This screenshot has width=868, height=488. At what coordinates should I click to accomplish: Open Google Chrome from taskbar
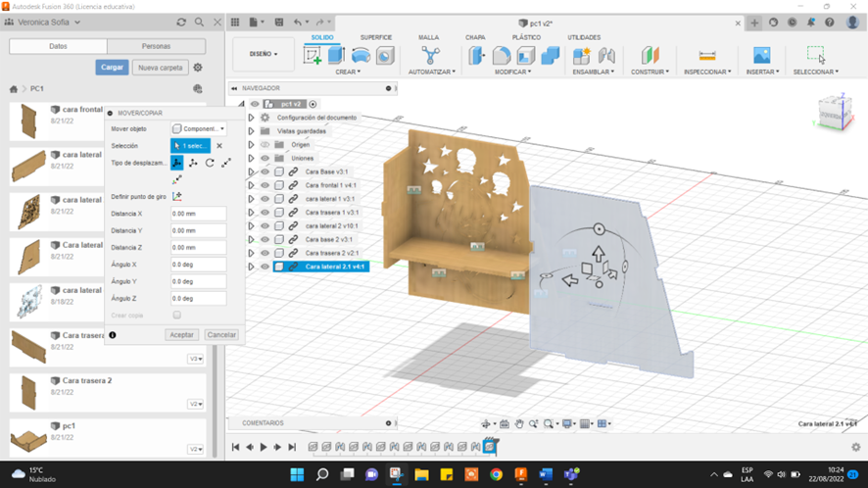pos(496,474)
